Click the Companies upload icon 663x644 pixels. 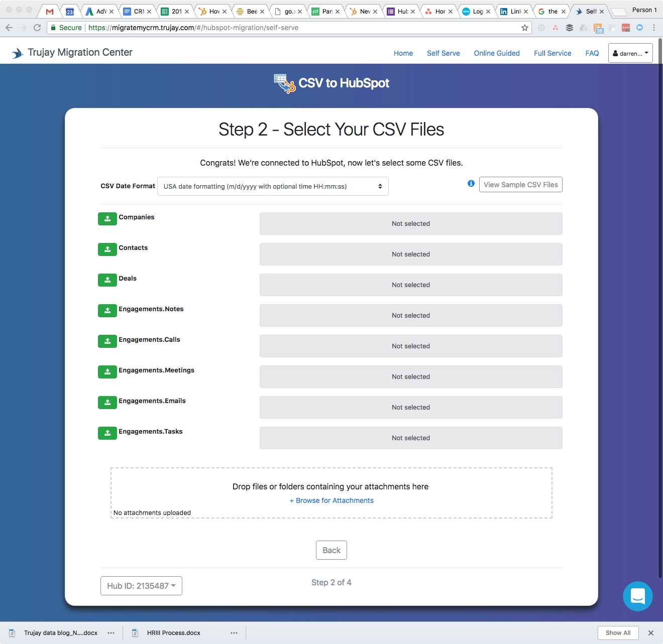pyautogui.click(x=107, y=219)
